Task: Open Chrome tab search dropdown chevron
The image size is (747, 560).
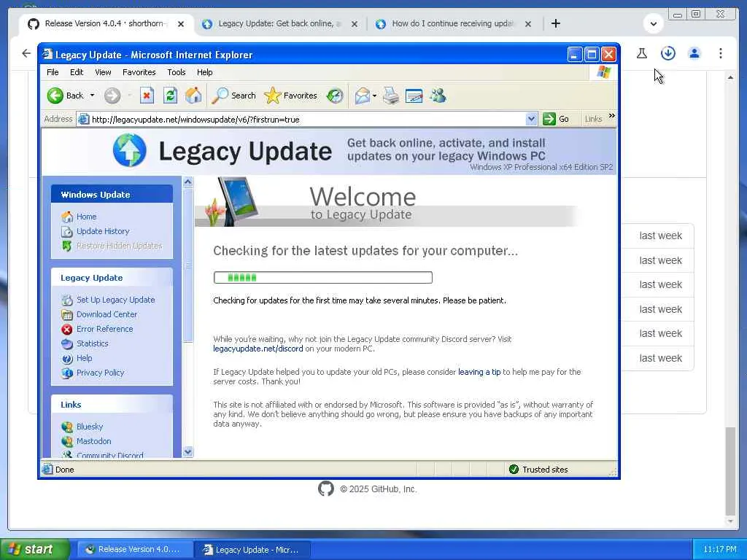Action: click(x=654, y=24)
